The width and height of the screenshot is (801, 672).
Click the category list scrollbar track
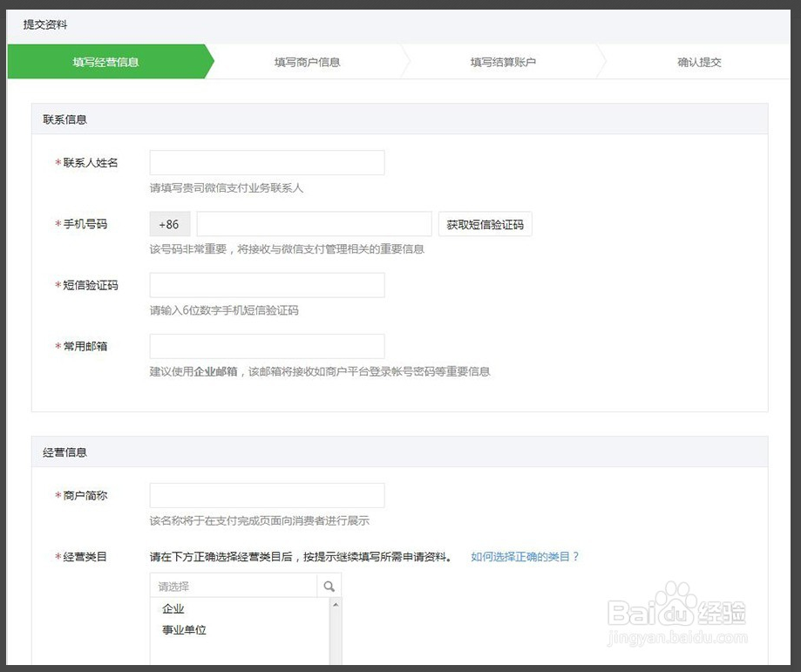[x=336, y=641]
